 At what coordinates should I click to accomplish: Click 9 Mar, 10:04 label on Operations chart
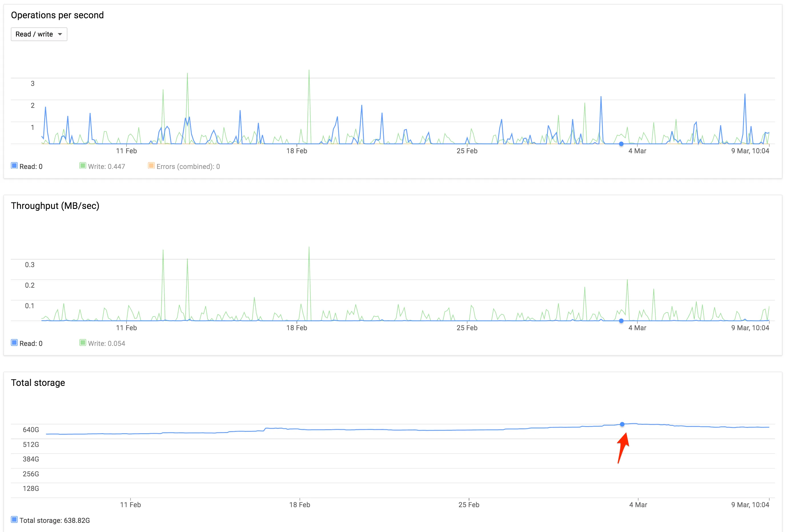(x=750, y=151)
